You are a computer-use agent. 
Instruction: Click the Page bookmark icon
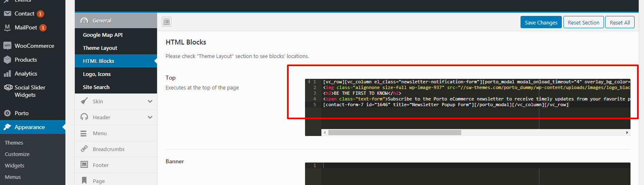coord(84,181)
